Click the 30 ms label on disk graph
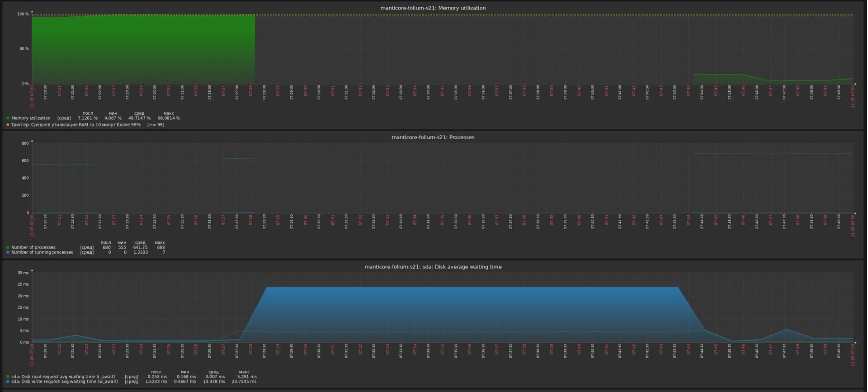The width and height of the screenshot is (868, 392). coord(23,273)
